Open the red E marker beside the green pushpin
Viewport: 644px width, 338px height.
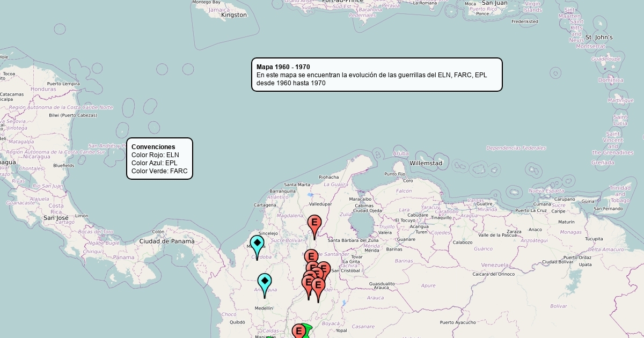pos(299,331)
